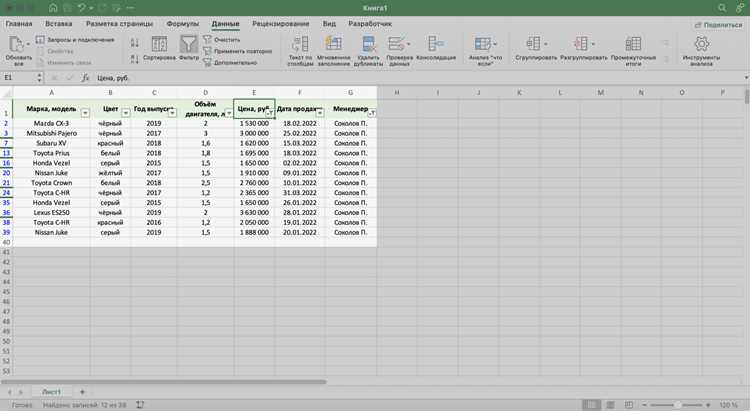Open the Главная ribbon tab

[x=19, y=23]
